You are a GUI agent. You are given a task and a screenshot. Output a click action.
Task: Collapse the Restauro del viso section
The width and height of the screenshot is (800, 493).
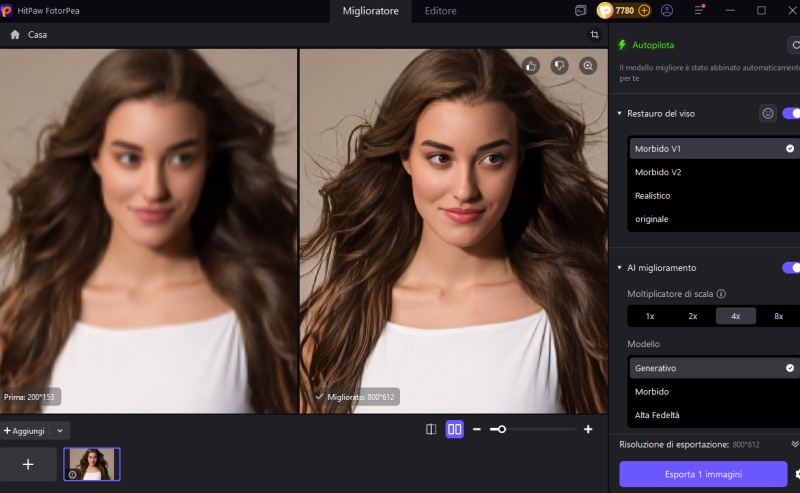point(620,114)
